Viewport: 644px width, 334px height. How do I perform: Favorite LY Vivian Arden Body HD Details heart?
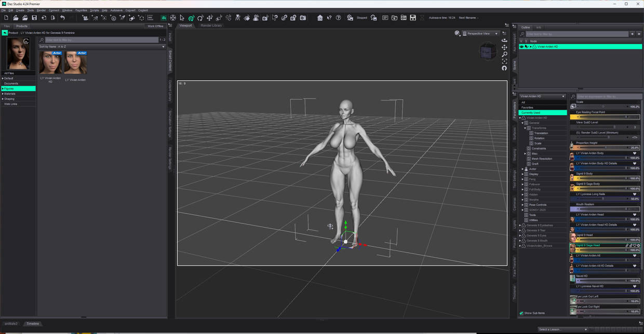634,163
